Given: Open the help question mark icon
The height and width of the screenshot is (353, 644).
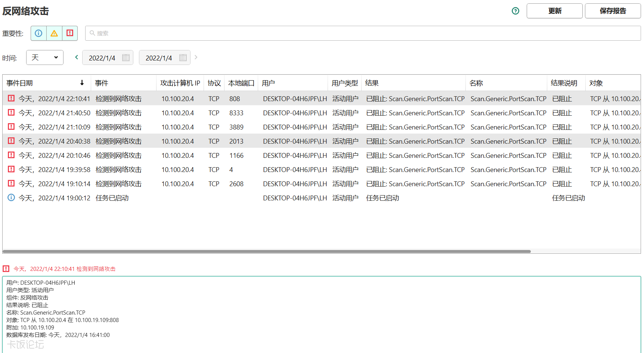Looking at the screenshot, I should [x=515, y=11].
